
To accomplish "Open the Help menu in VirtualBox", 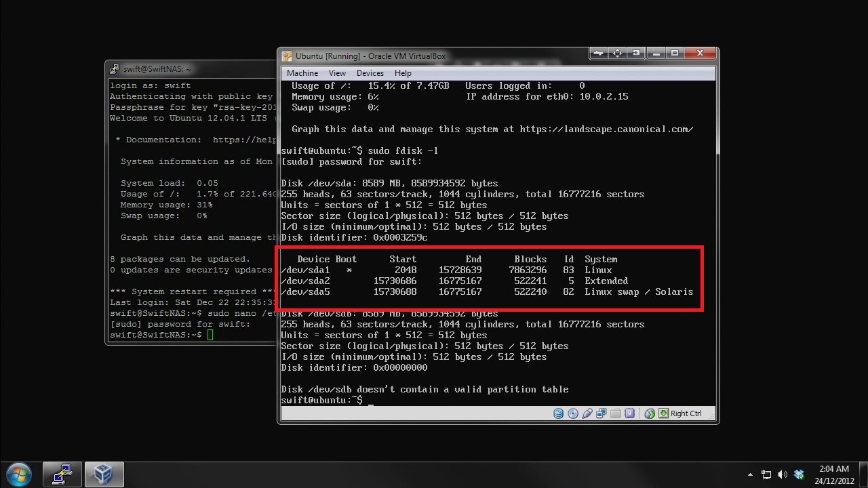I will point(403,73).
